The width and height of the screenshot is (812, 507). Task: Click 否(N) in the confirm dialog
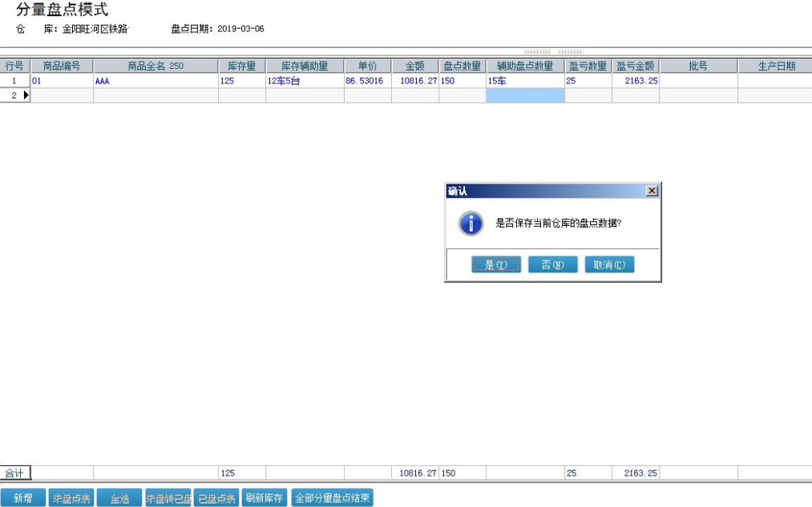552,265
